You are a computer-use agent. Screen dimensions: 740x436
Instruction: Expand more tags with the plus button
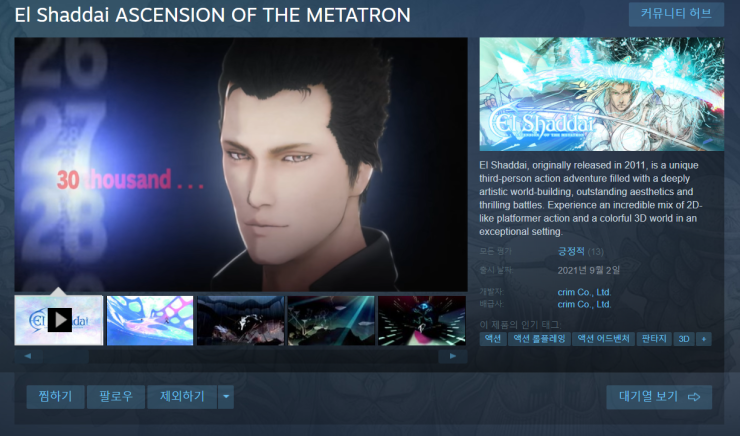[704, 339]
